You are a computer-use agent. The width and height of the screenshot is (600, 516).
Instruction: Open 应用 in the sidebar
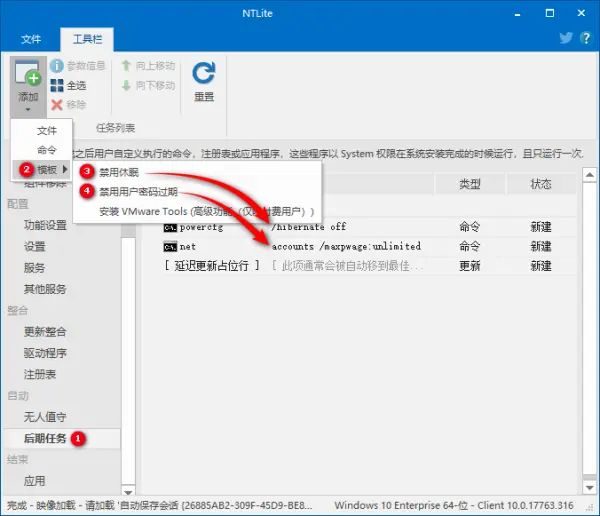[x=34, y=481]
